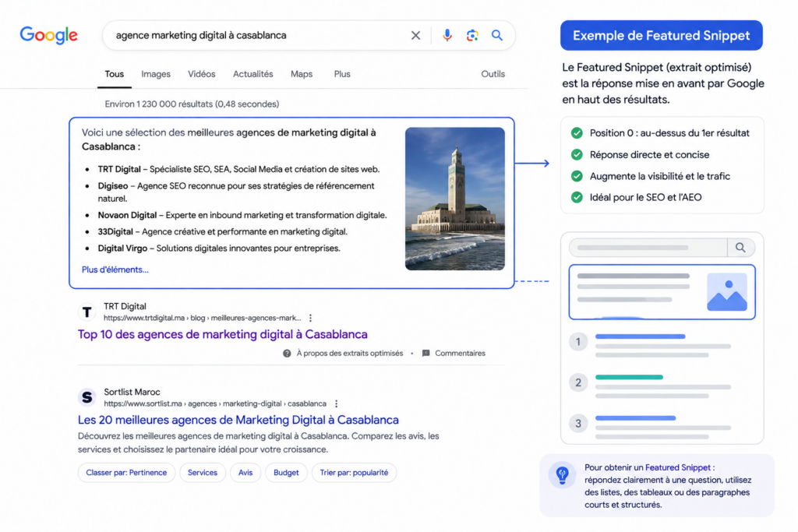Open Les 20 meilleures agences result link
Viewport: 798px width, 532px height.
[238, 420]
